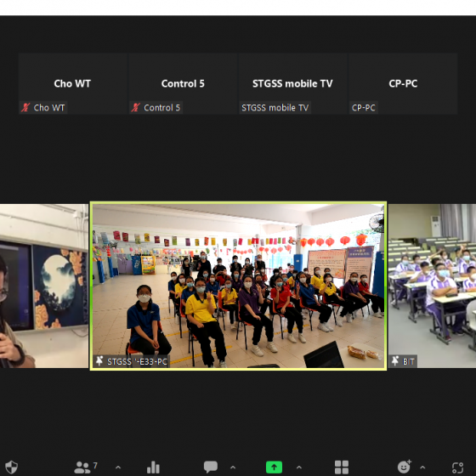Expand the Reactions options chevron

tap(422, 467)
